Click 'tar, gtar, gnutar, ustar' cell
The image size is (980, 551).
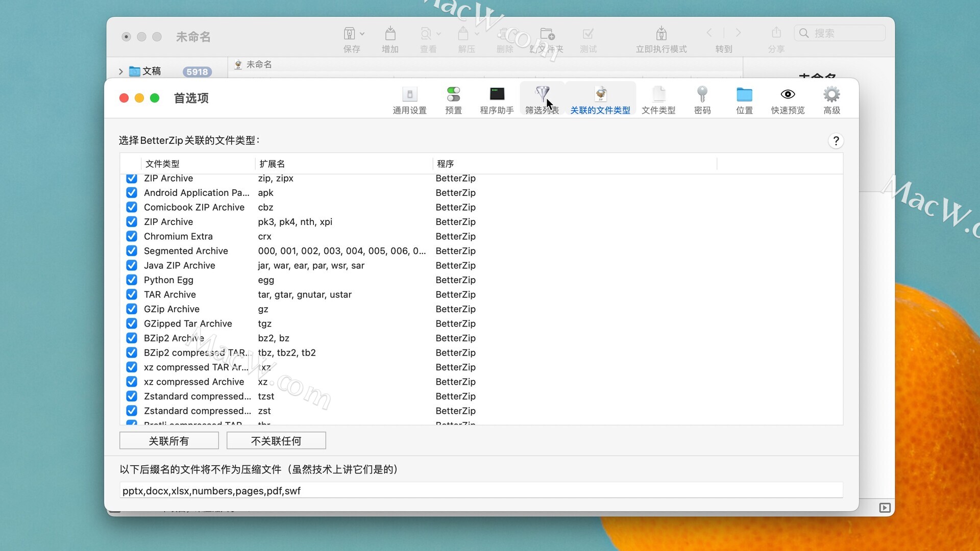(x=305, y=294)
